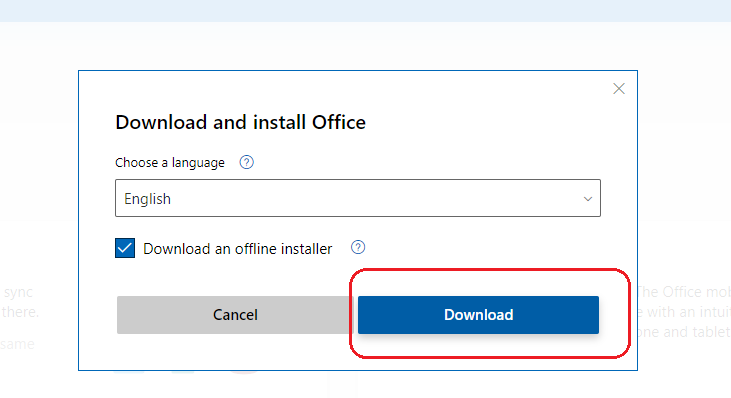Image resolution: width=731 pixels, height=398 pixels.
Task: Open the English language combo box
Action: [358, 198]
